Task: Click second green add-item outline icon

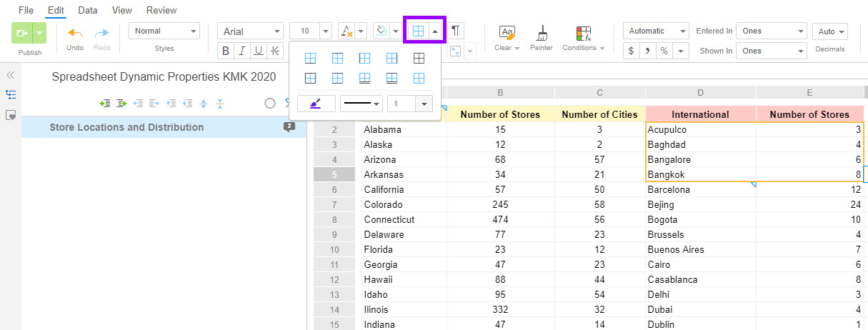Action: tap(121, 104)
